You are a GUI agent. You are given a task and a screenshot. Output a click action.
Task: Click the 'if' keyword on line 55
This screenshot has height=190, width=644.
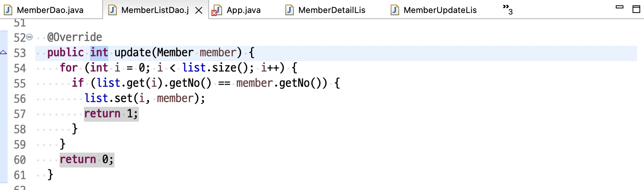click(x=78, y=83)
